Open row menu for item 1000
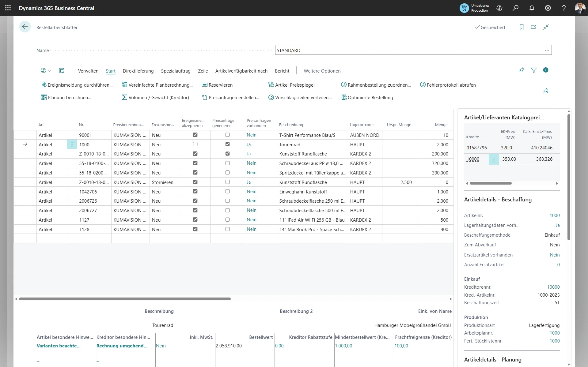 point(72,144)
